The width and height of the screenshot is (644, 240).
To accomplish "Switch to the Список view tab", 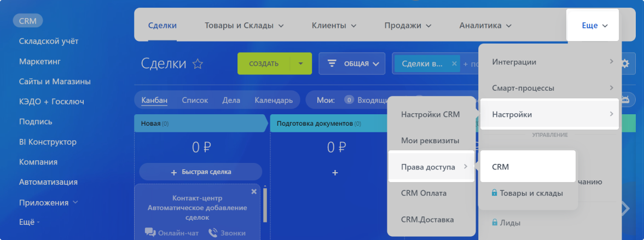I will (194, 100).
